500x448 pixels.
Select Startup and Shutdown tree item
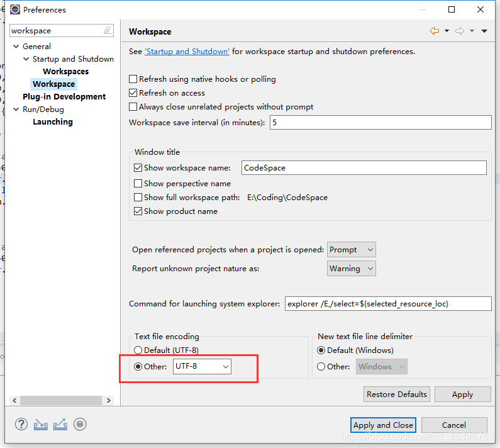coord(73,59)
